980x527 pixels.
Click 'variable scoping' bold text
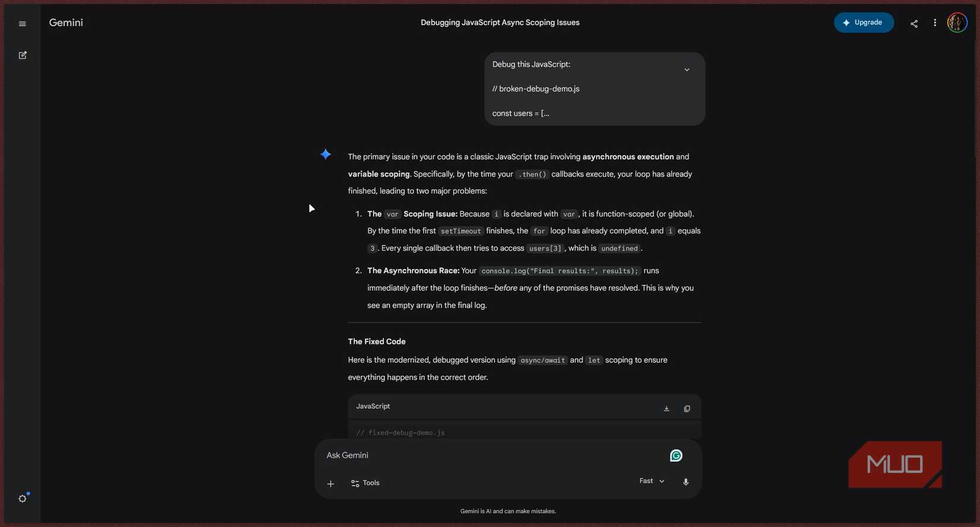(x=379, y=174)
